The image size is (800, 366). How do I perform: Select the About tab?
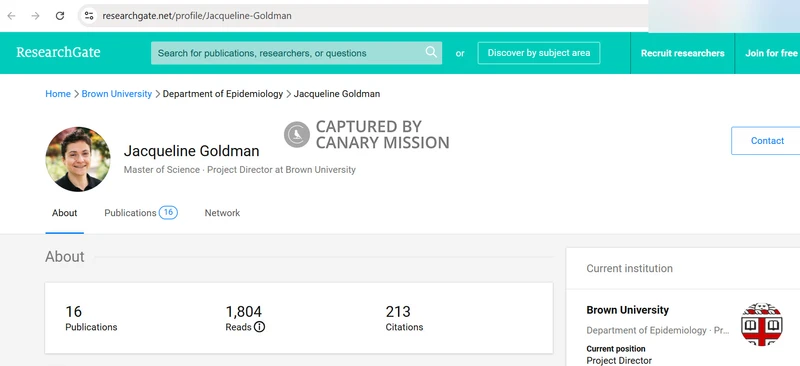[x=65, y=213]
